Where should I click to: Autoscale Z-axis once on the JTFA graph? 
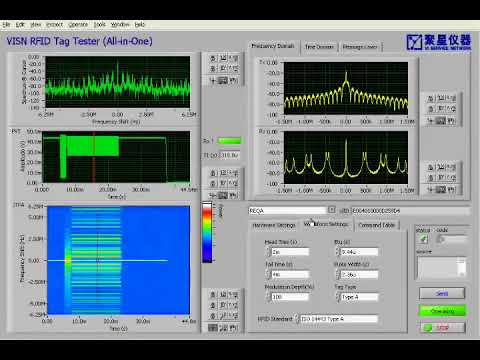click(223, 315)
